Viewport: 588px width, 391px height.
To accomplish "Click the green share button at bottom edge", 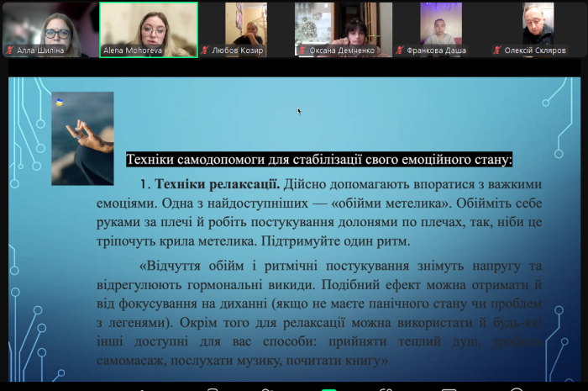I will 328,388.
